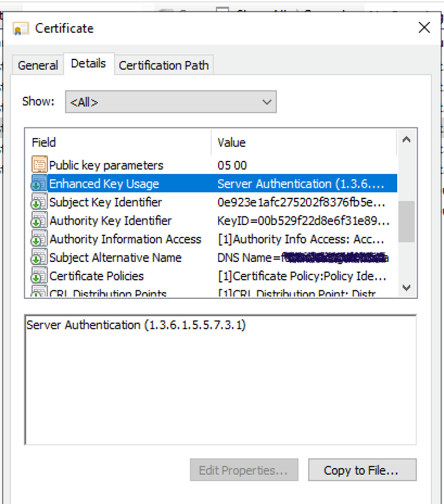Open the Certification Path tab
The width and height of the screenshot is (444, 504).
pos(163,65)
